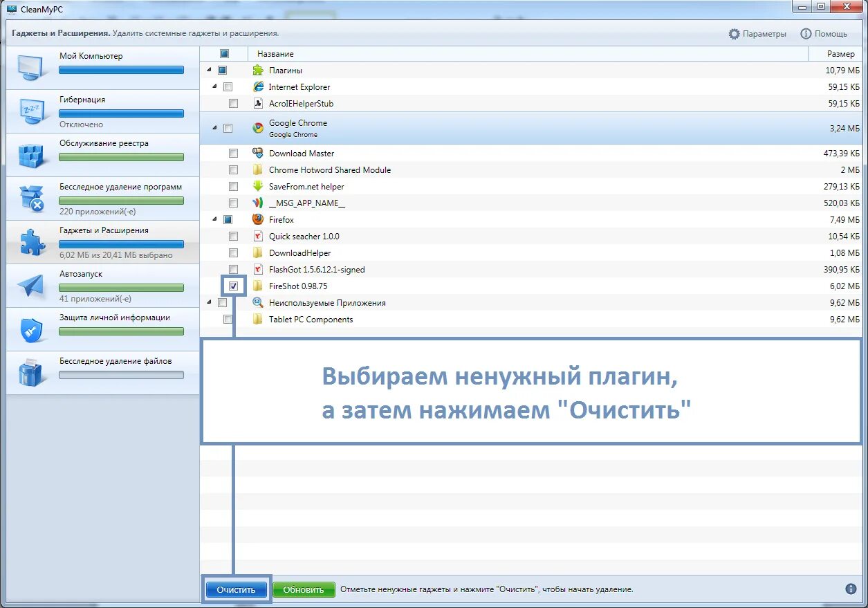The height and width of the screenshot is (608, 868).
Task: Collapse the Internet Explorer group arrow
Action: [214, 86]
